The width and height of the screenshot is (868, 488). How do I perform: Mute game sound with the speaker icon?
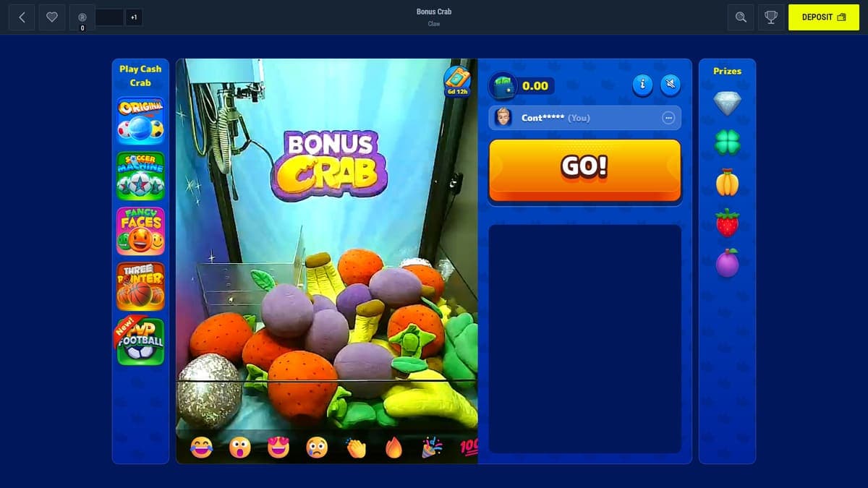point(671,85)
